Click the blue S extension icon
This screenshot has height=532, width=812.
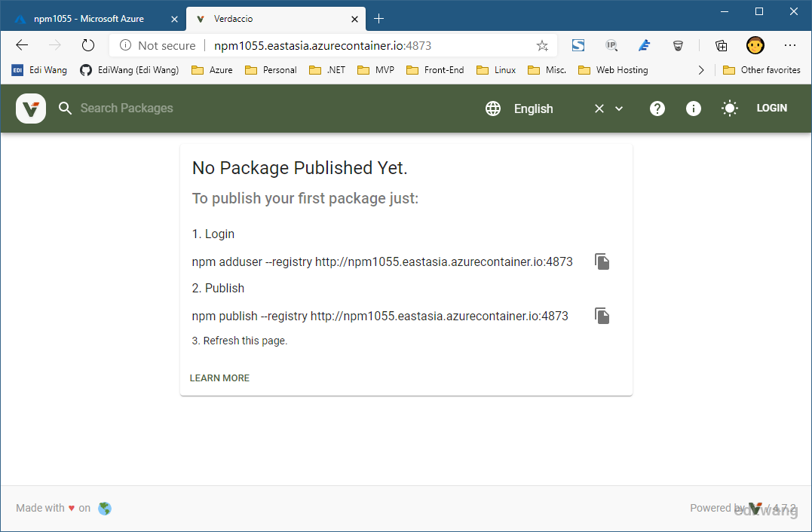pyautogui.click(x=578, y=45)
